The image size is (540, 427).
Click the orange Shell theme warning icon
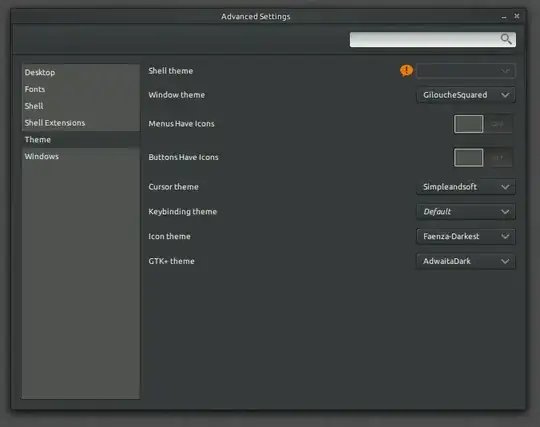tap(406, 71)
